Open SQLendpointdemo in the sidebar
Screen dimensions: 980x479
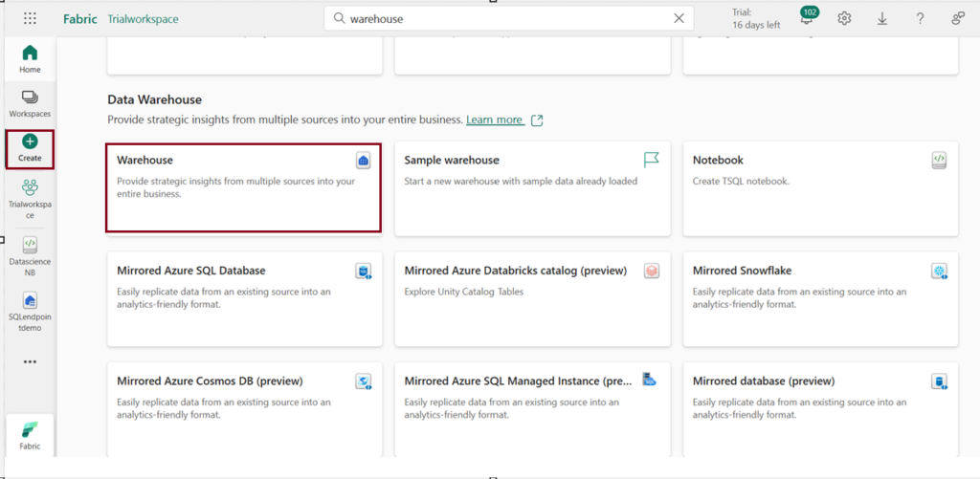[30, 313]
